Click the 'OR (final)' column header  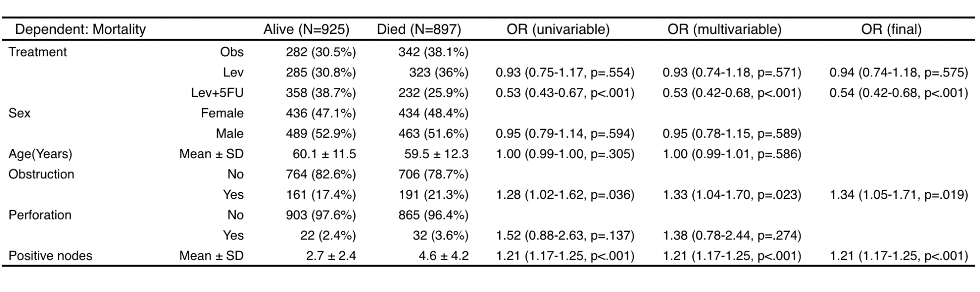(891, 29)
